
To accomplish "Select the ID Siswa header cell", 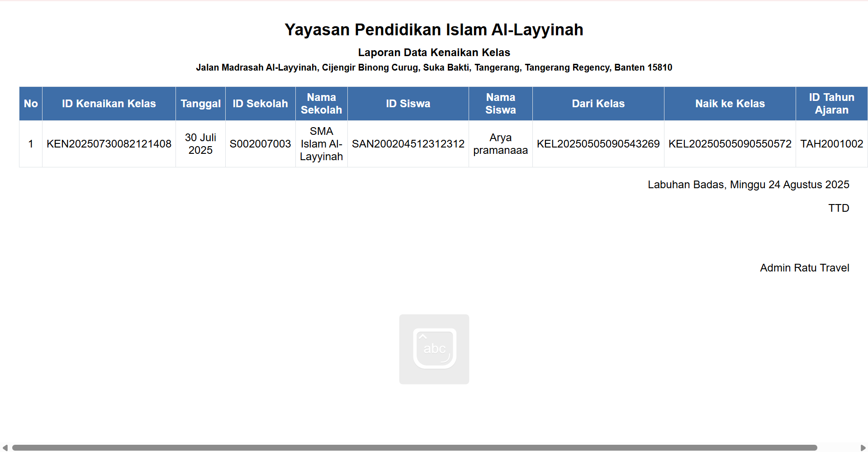I will [x=408, y=103].
